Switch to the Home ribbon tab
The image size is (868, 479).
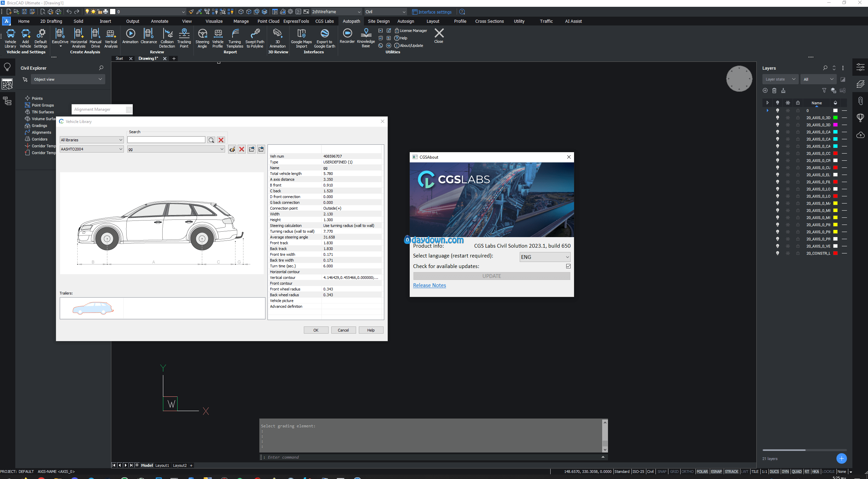tap(24, 21)
